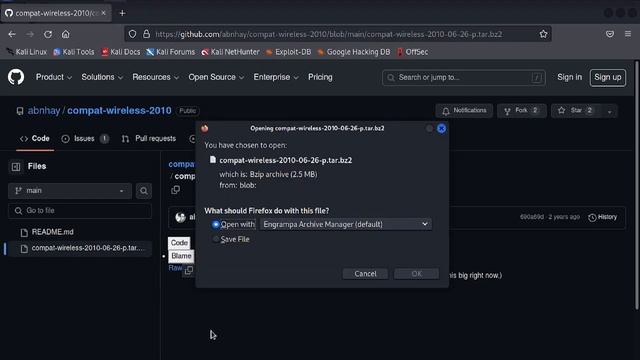Click the shield tracking protection icon
This screenshot has height=360, width=640.
point(132,34)
